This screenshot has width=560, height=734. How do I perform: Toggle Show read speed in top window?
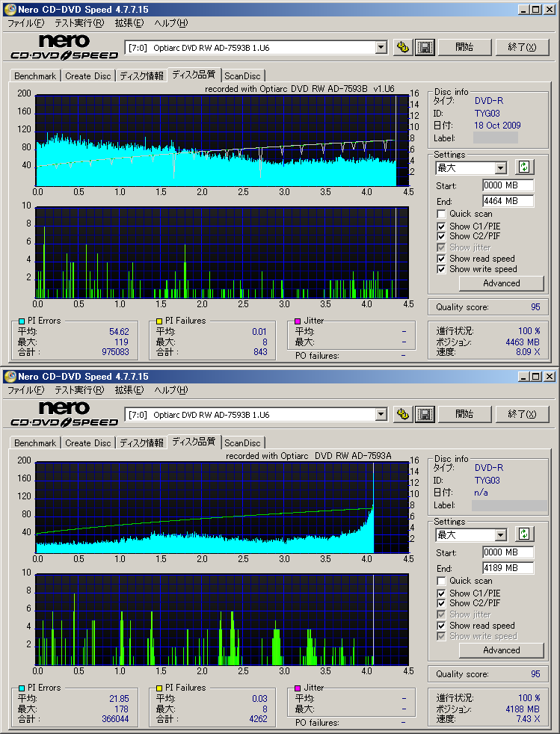click(441, 259)
